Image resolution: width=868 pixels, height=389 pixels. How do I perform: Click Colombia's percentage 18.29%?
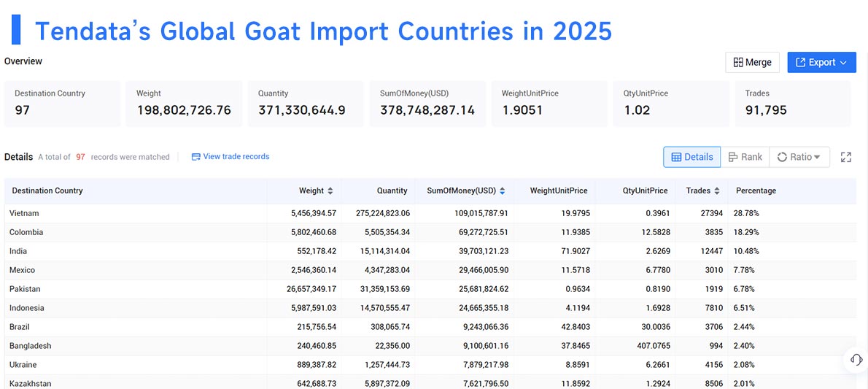coord(748,232)
